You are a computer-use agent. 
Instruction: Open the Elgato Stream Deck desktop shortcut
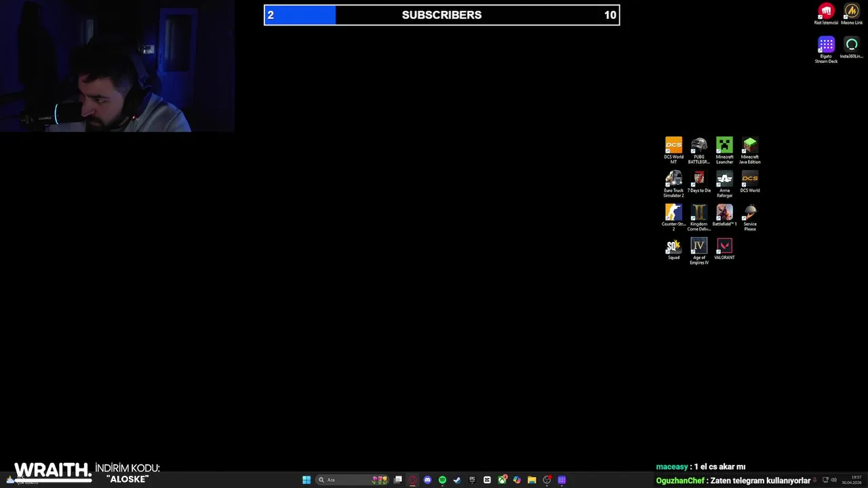[826, 49]
